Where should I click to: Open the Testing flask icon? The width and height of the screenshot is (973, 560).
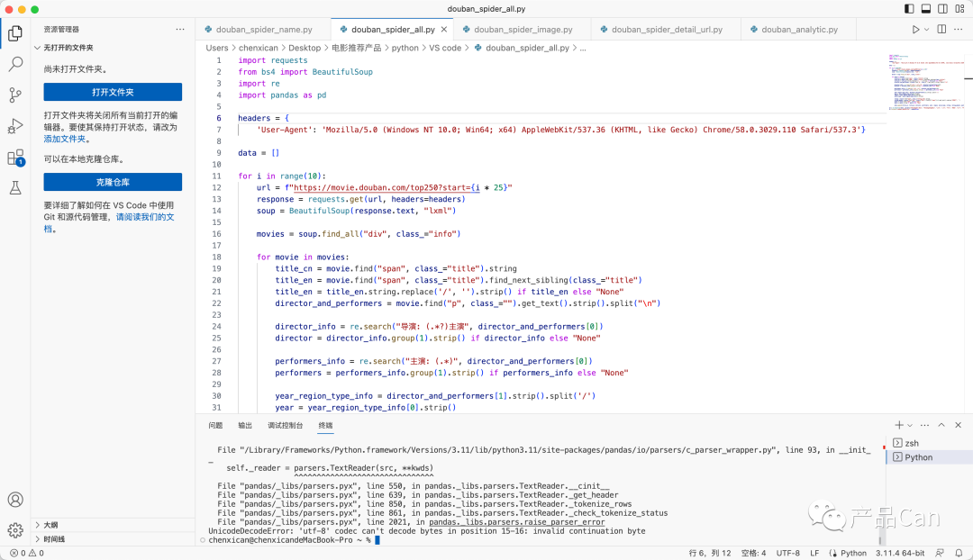pyautogui.click(x=15, y=188)
